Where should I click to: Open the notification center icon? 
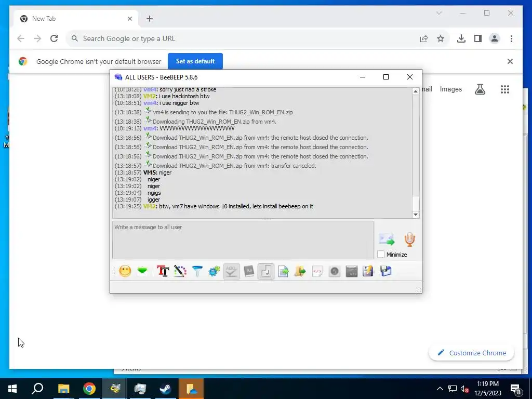click(x=515, y=389)
